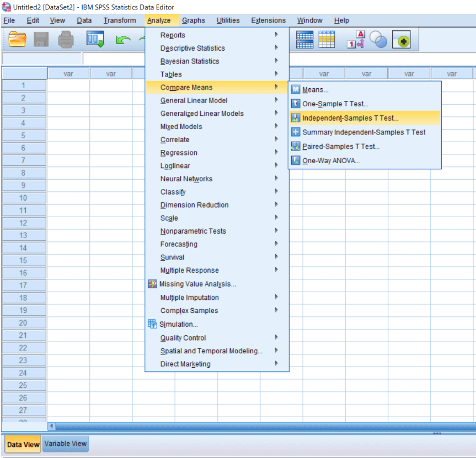Screen dimensions: 476x458
Task: Open the Transform menu
Action: tap(120, 20)
